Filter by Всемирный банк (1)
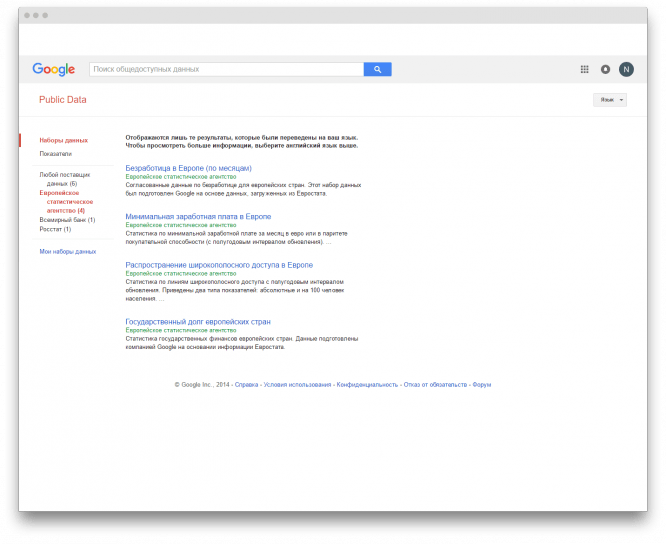Image resolution: width=666 pixels, height=544 pixels. [67, 220]
